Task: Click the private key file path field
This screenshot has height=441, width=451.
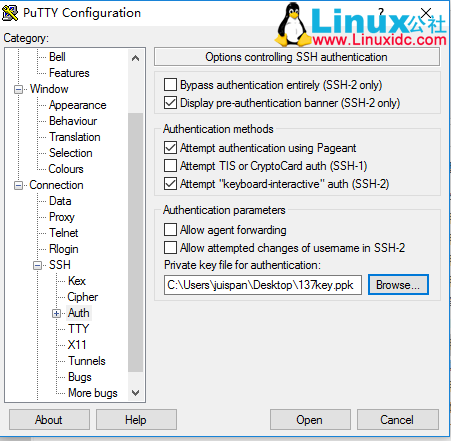Action: tap(263, 285)
